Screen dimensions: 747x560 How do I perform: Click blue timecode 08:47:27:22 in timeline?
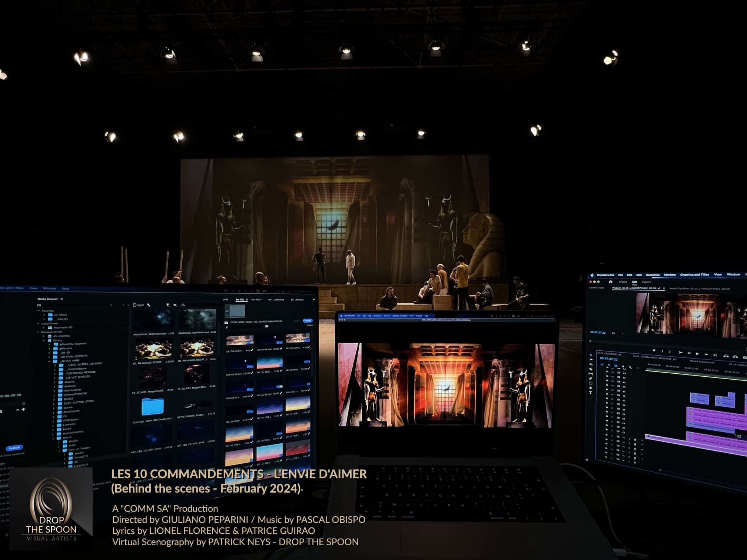tap(609, 359)
